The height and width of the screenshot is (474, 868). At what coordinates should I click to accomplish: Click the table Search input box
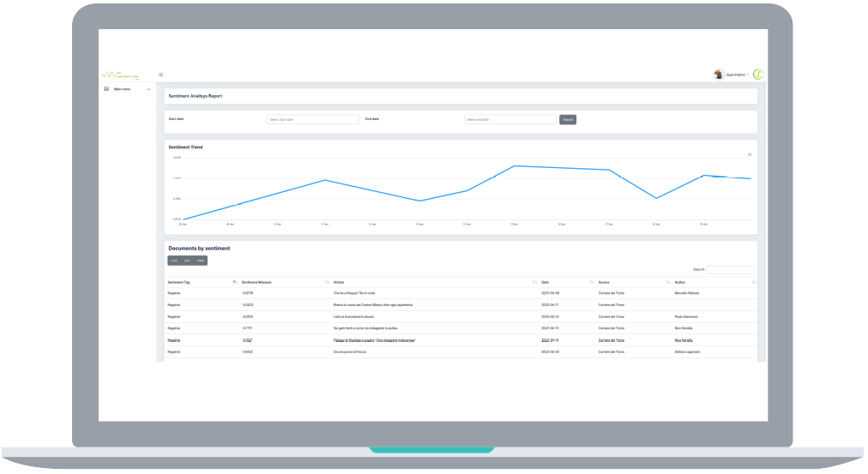(730, 270)
